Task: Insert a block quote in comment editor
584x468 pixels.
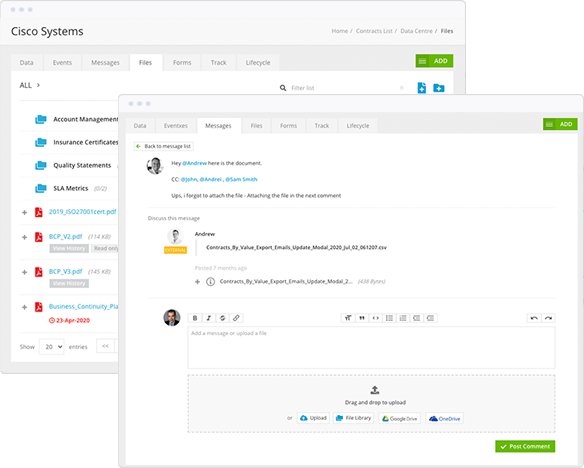Action: click(x=362, y=318)
